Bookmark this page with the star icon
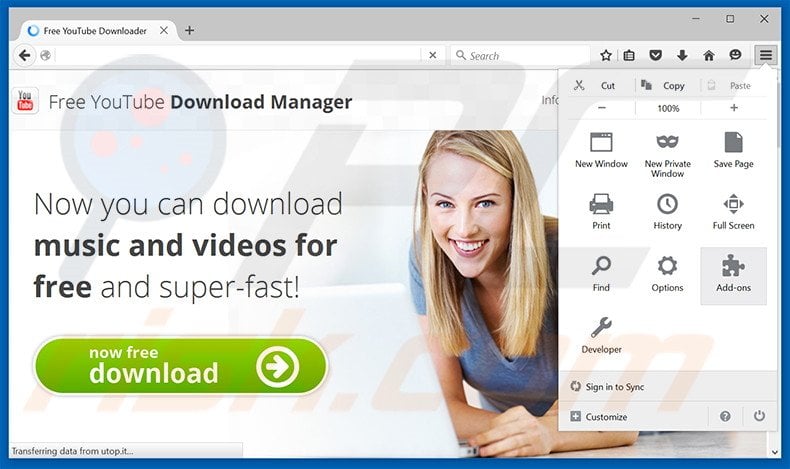Image resolution: width=790 pixels, height=469 pixels. 606,55
